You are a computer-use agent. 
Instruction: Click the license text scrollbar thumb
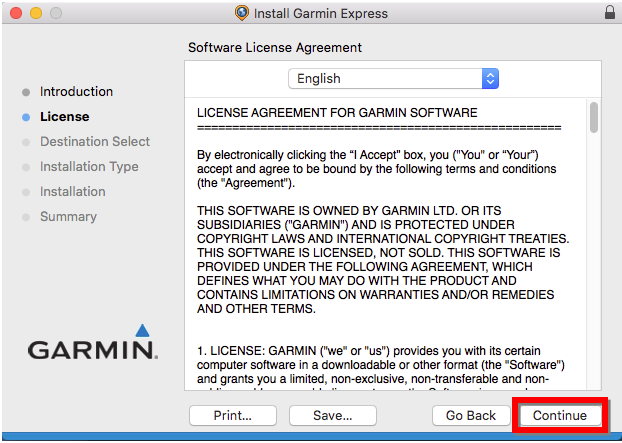593,117
